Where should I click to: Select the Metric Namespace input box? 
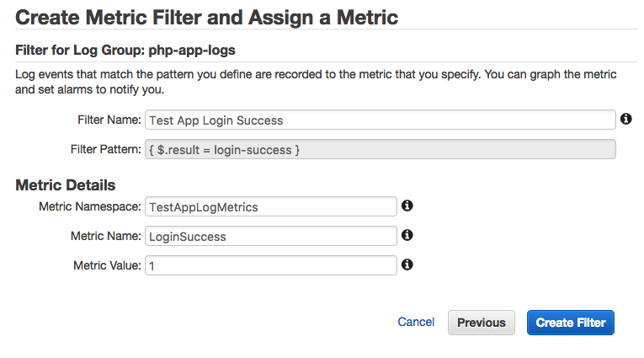tap(270, 206)
